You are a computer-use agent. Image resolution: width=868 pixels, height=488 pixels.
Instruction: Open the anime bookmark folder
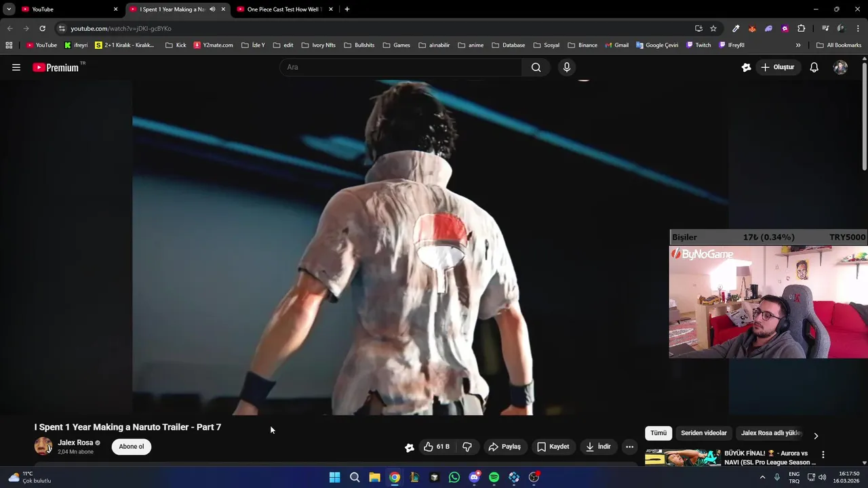pos(471,45)
